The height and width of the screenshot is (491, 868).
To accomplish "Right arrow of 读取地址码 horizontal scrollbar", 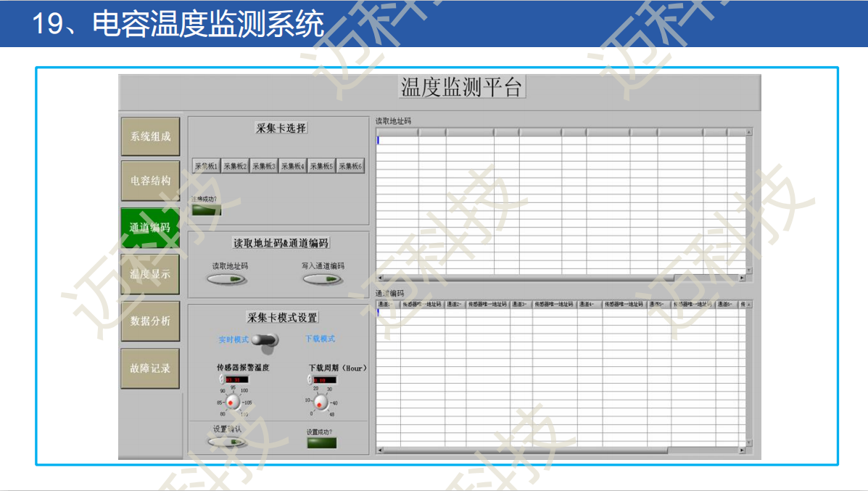I will 742,278.
